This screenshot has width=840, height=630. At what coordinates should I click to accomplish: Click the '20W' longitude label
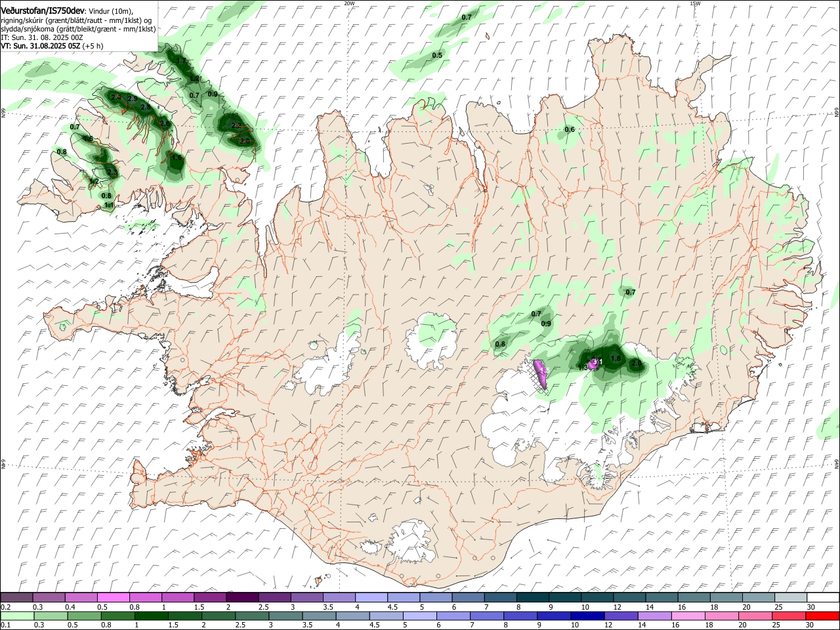tap(349, 3)
